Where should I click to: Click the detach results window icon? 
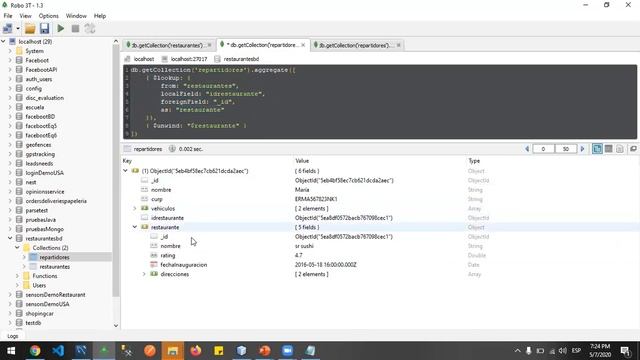633,149
